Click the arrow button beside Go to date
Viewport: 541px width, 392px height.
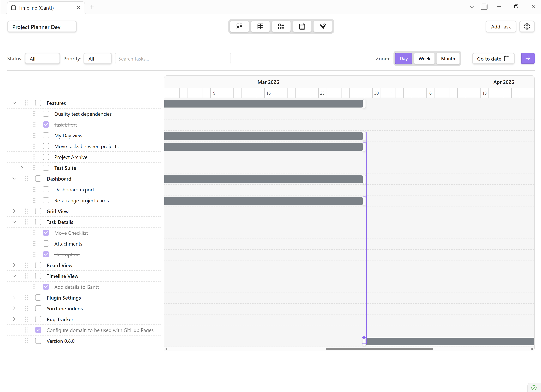(x=528, y=58)
